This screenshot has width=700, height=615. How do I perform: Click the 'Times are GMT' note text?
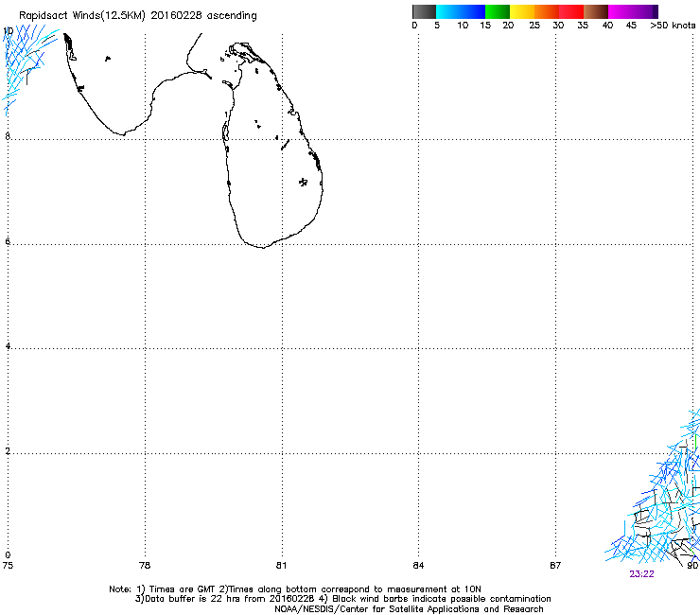tap(183, 589)
